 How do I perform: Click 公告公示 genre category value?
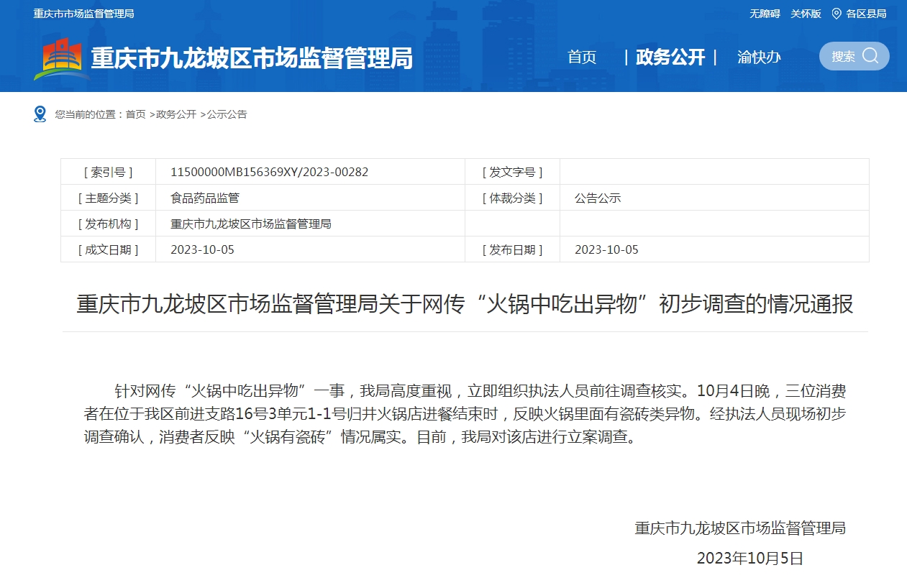coord(598,198)
